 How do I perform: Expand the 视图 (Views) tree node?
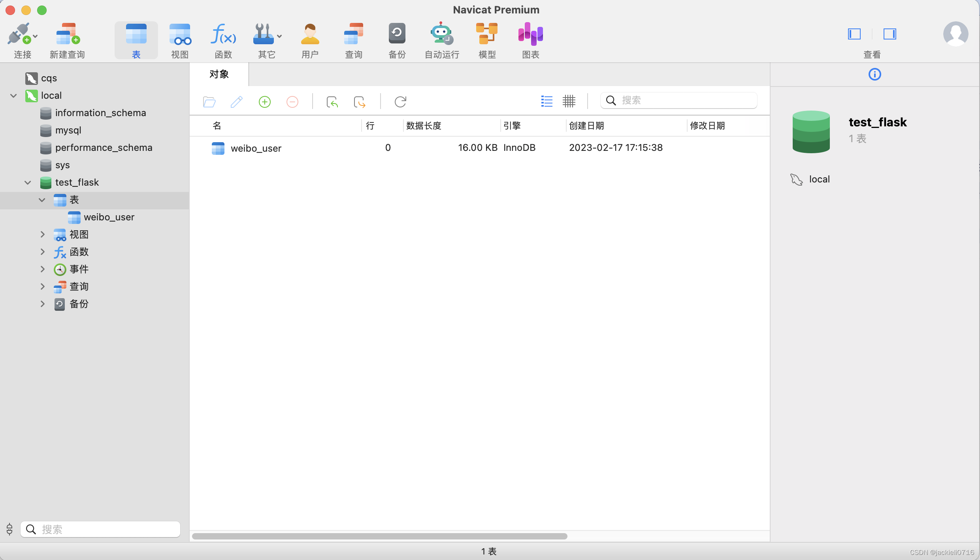click(x=42, y=235)
